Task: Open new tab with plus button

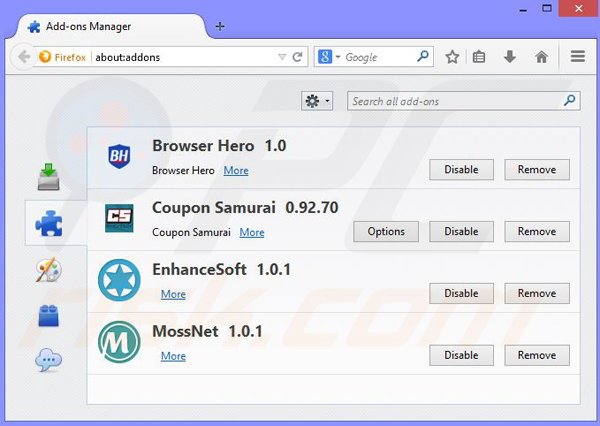Action: pyautogui.click(x=220, y=26)
